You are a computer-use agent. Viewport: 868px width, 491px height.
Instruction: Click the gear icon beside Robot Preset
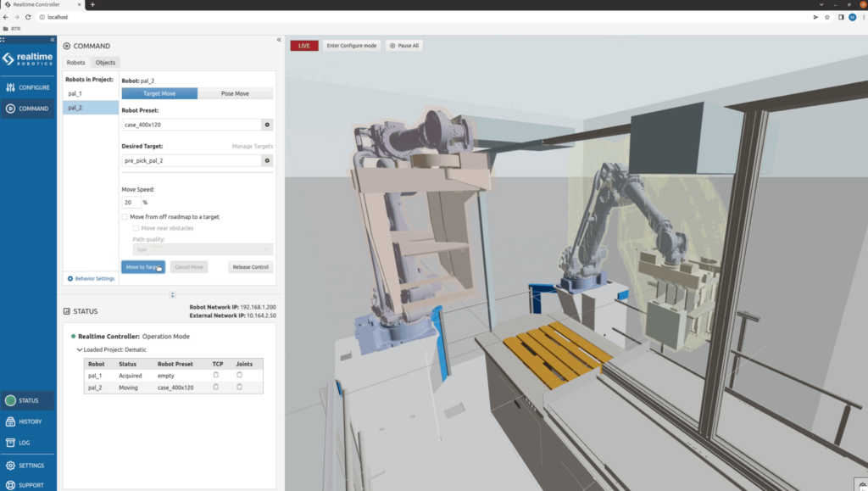[267, 125]
